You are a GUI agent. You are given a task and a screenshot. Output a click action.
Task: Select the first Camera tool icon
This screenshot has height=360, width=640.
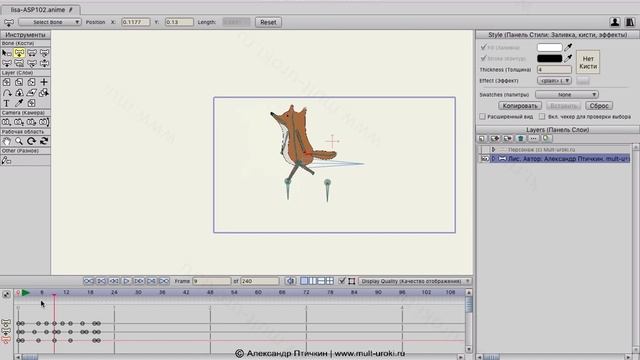pos(7,122)
